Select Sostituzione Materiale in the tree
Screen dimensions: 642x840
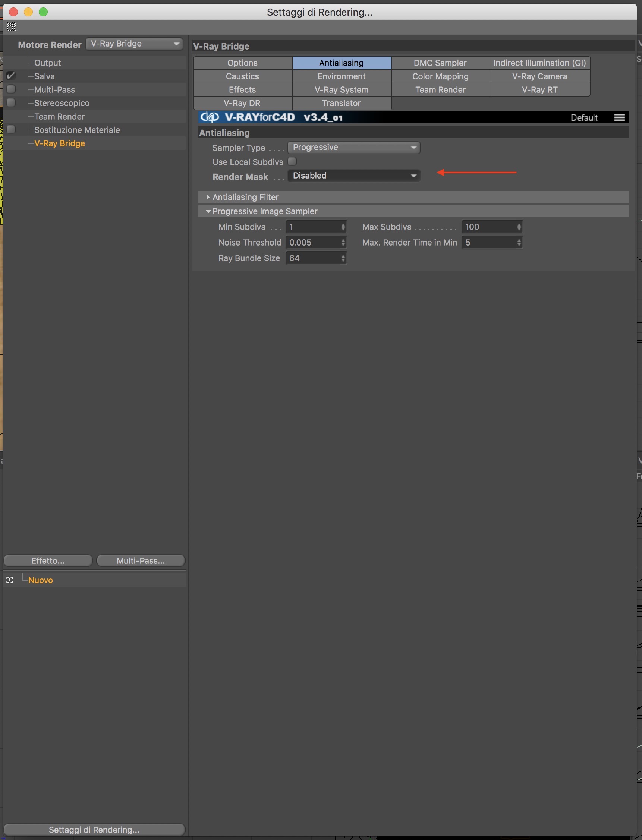click(x=77, y=130)
